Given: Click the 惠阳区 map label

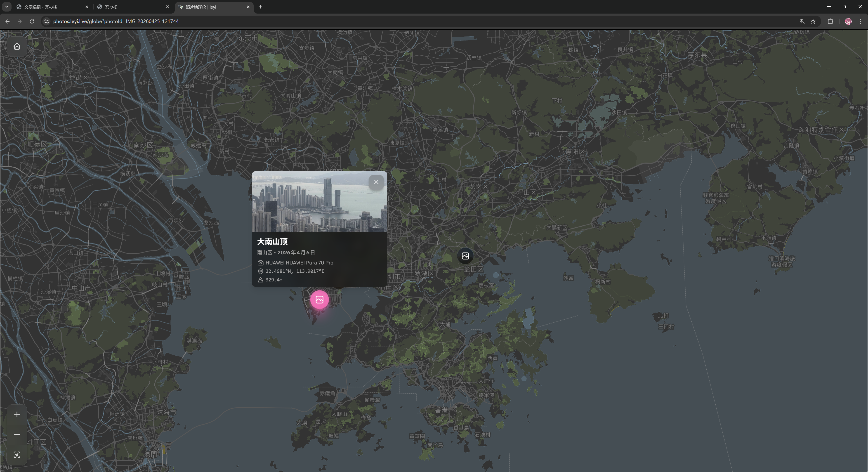Looking at the screenshot, I should pyautogui.click(x=575, y=152).
